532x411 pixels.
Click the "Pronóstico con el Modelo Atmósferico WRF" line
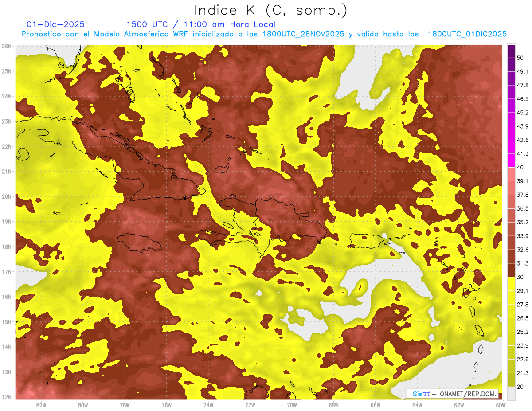(x=264, y=34)
